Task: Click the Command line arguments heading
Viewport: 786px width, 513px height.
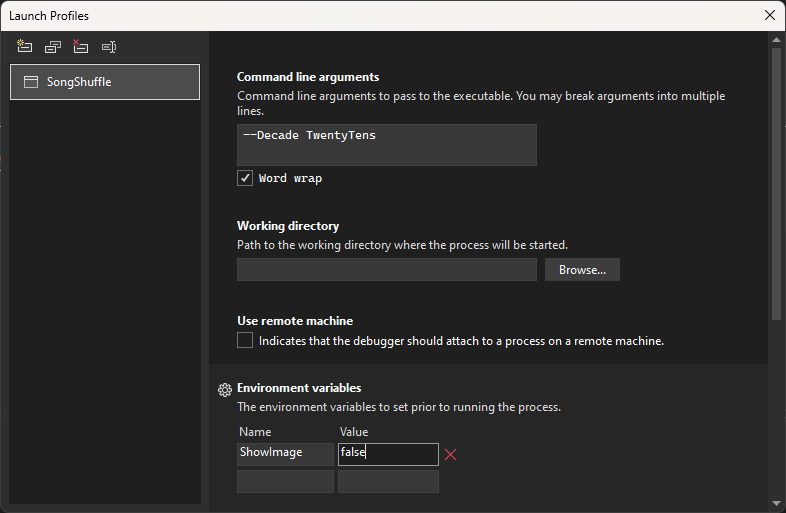Action: [x=308, y=77]
